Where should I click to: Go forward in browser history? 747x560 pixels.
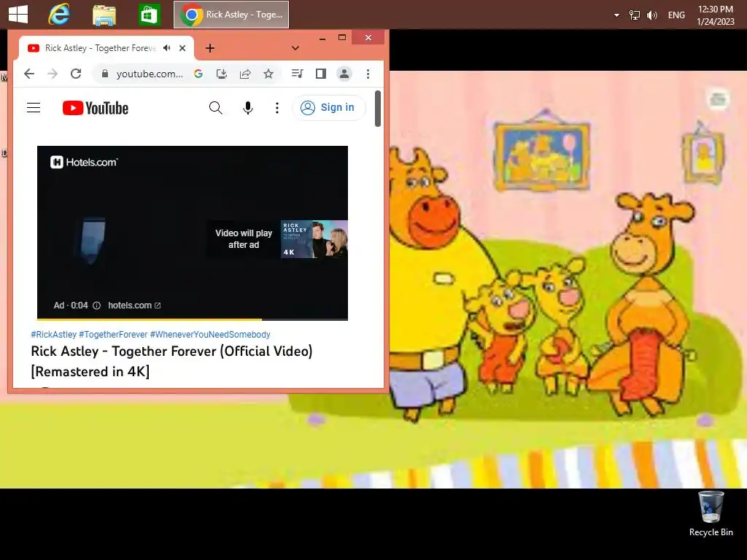[53, 74]
